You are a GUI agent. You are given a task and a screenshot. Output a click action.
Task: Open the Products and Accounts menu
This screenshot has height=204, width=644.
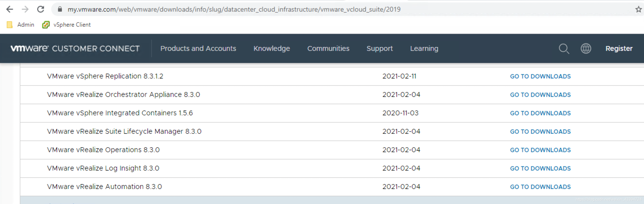(198, 48)
